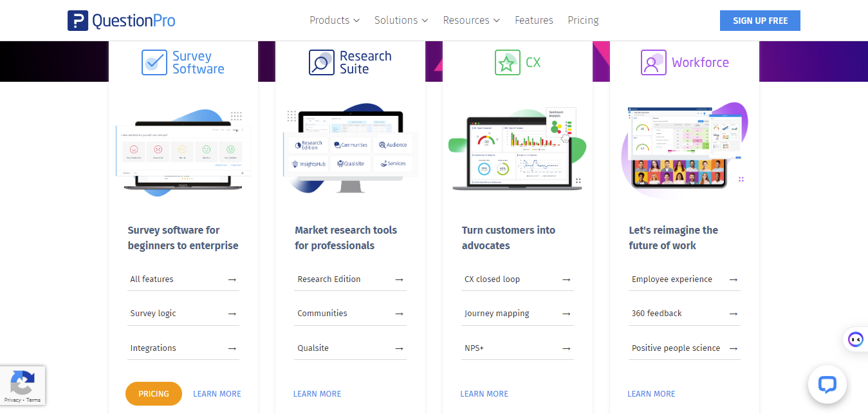Open the Research Edition link
Image resolution: width=868 pixels, height=414 pixels.
click(x=329, y=279)
